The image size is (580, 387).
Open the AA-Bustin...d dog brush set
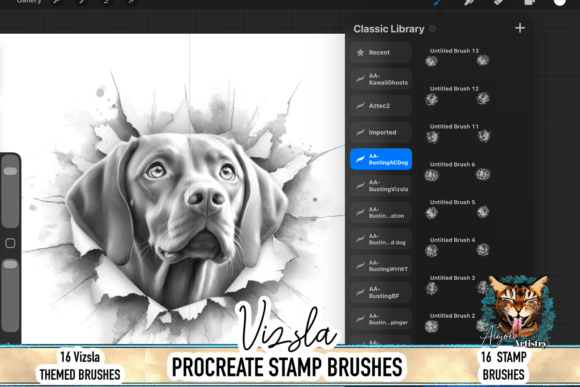click(x=381, y=239)
